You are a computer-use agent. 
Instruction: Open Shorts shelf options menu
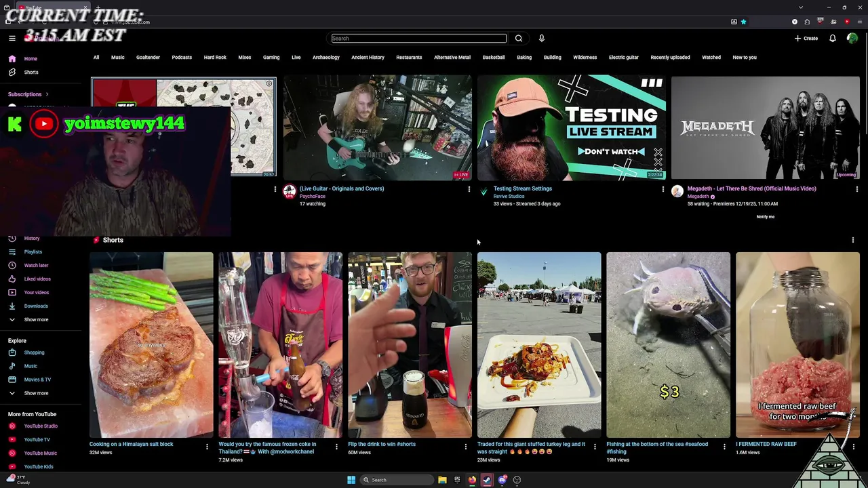(853, 240)
